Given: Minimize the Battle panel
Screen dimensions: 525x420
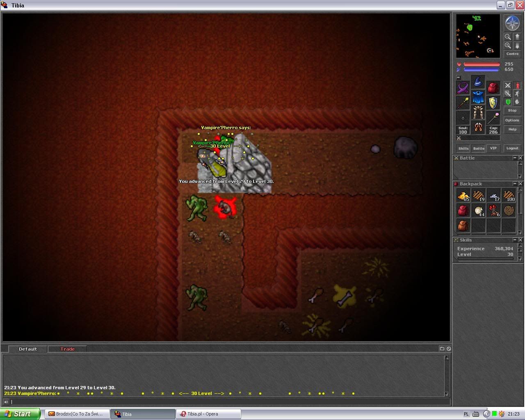Looking at the screenshot, I should tap(515, 158).
